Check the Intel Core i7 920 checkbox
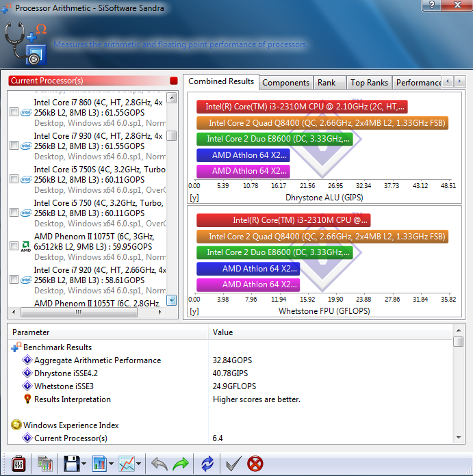The image size is (473, 476). point(14,279)
